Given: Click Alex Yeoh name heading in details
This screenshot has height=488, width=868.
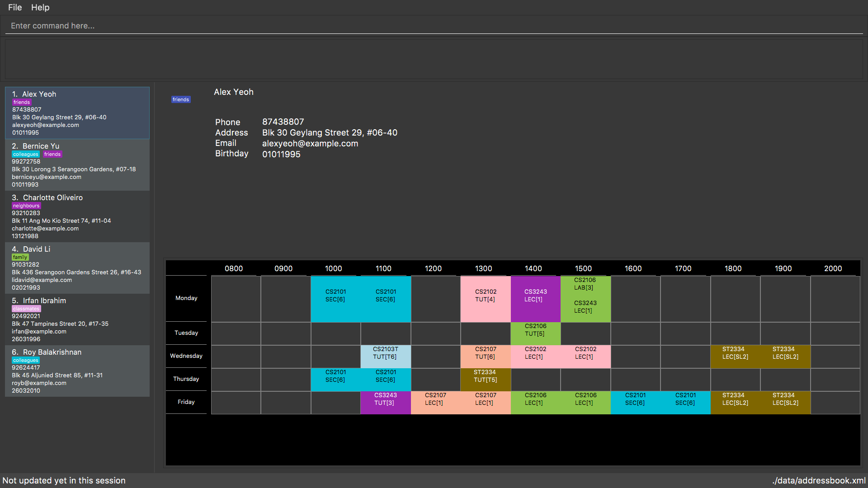Looking at the screenshot, I should pyautogui.click(x=234, y=92).
